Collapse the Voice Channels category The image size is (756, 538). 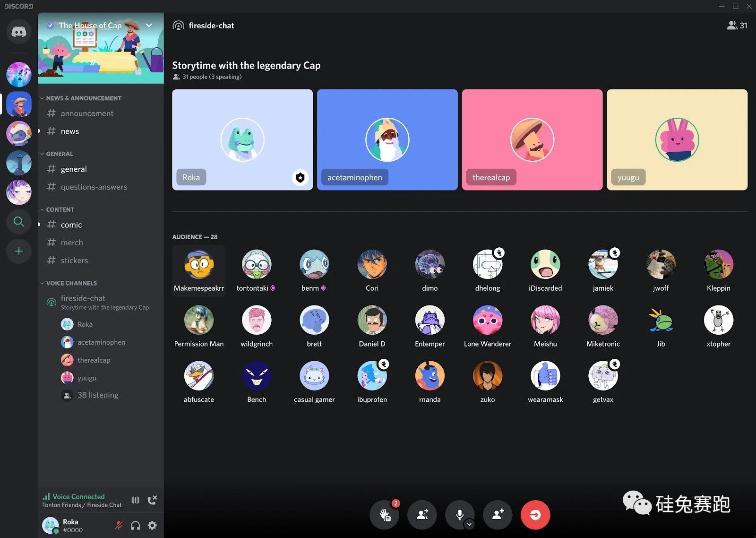point(71,283)
